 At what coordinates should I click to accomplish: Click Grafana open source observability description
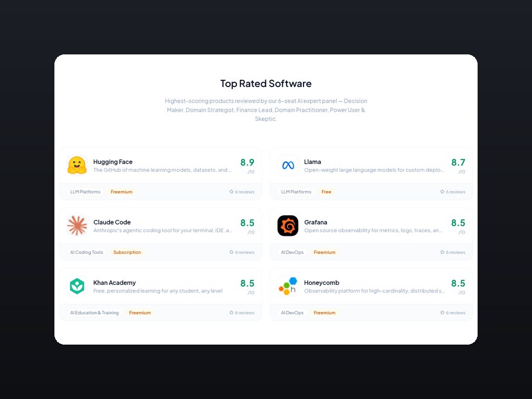coord(373,230)
